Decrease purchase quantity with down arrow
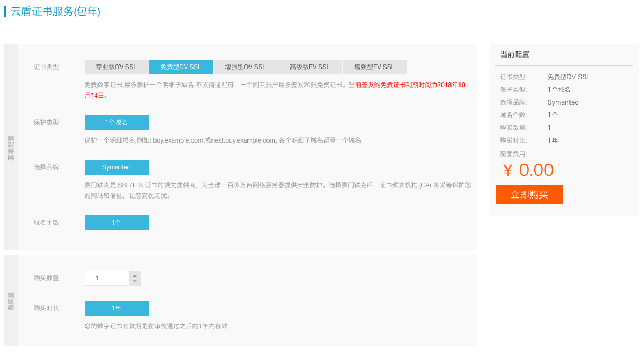Viewport: 644px width, 358px height. tap(135, 282)
